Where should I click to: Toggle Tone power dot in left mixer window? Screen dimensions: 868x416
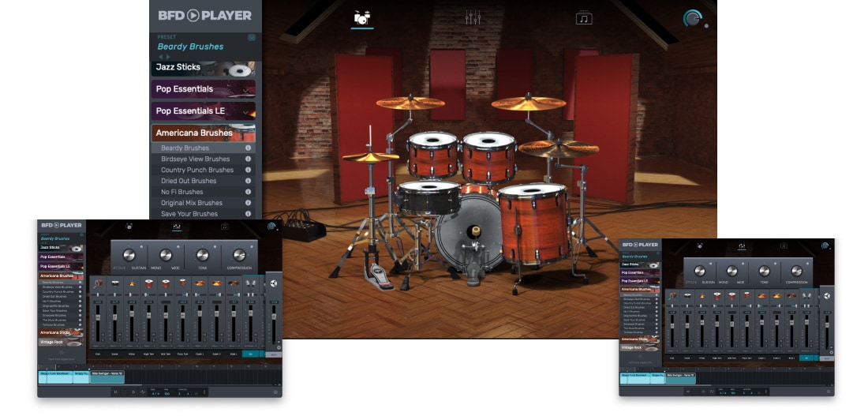tap(215, 246)
